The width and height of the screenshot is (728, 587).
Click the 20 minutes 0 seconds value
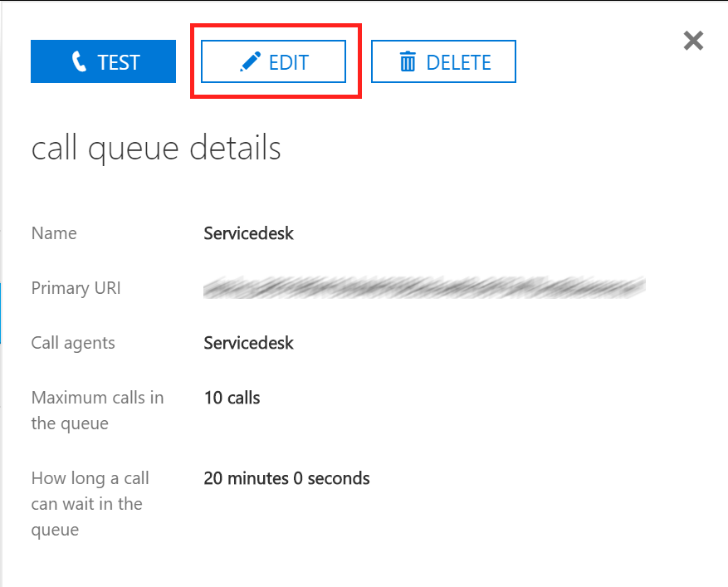tap(286, 478)
